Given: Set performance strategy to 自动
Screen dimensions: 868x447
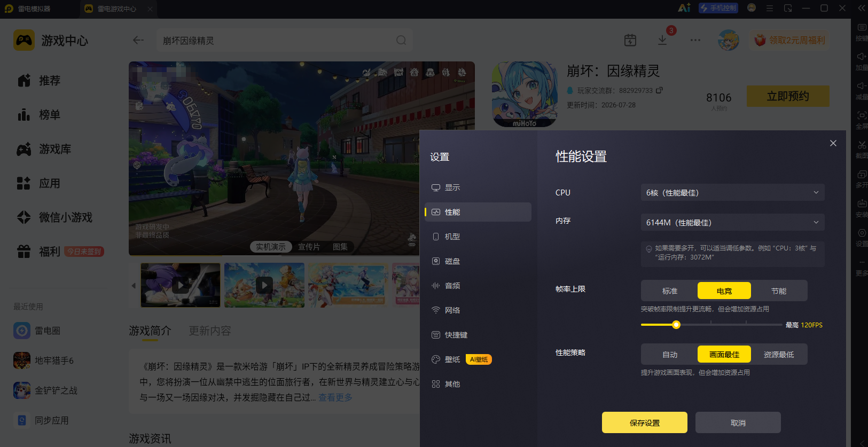Looking at the screenshot, I should pyautogui.click(x=670, y=354).
